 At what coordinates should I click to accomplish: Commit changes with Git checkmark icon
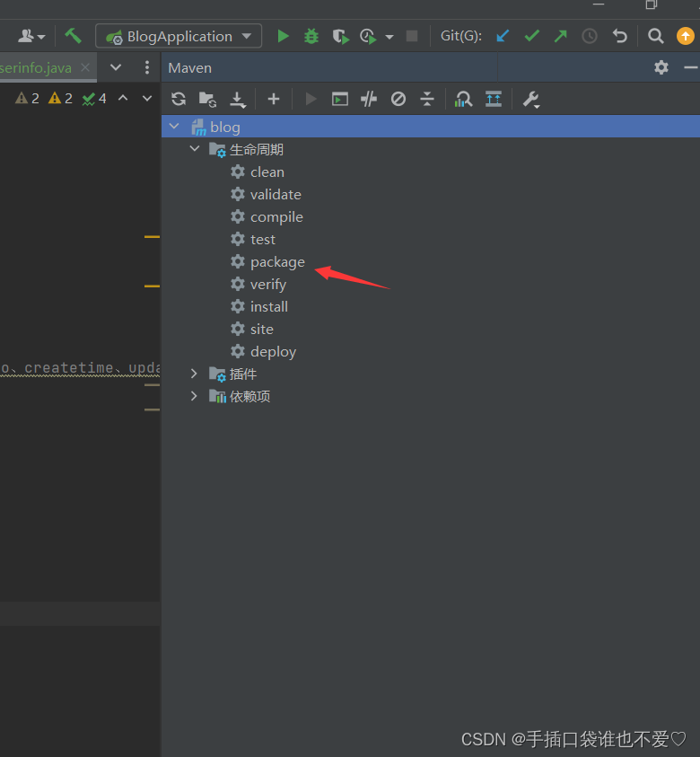pos(531,36)
